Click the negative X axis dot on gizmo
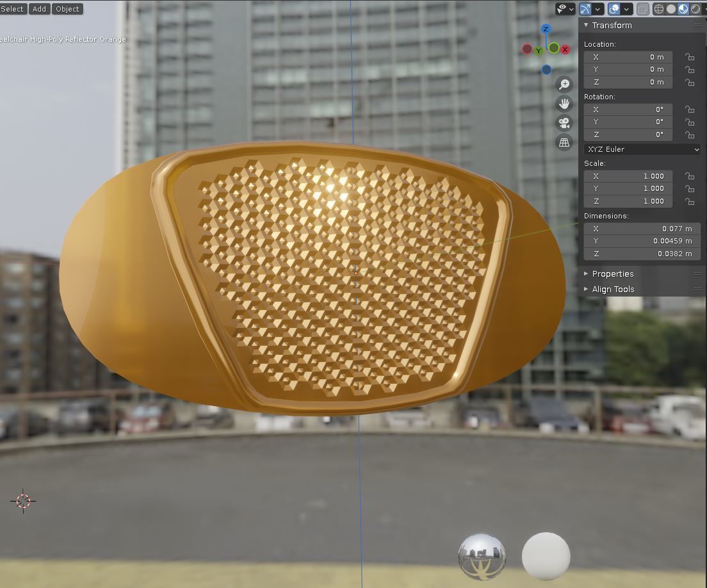Screen dimensions: 707x588 point(526,49)
